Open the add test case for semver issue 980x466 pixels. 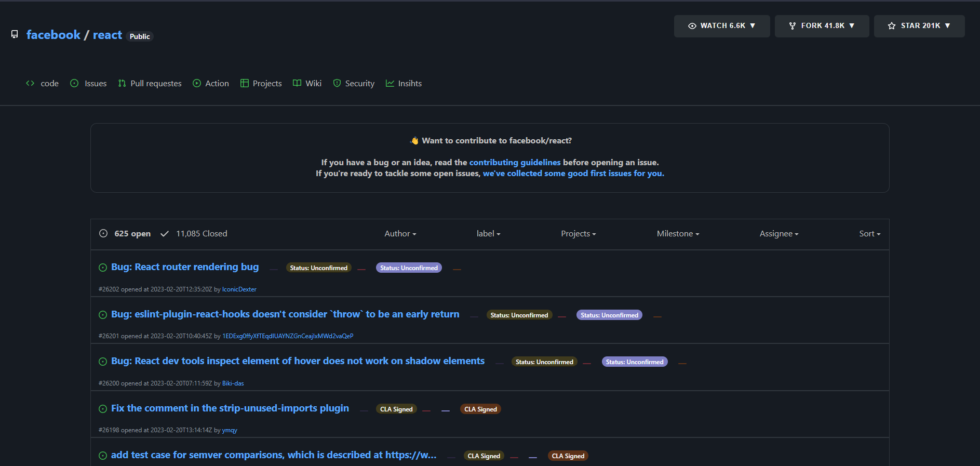274,455
